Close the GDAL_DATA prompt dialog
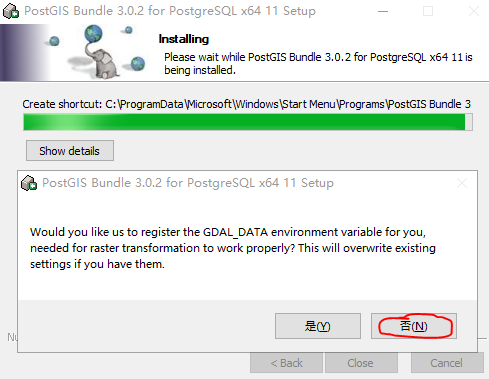Image resolution: width=489 pixels, height=379 pixels. pos(462,183)
